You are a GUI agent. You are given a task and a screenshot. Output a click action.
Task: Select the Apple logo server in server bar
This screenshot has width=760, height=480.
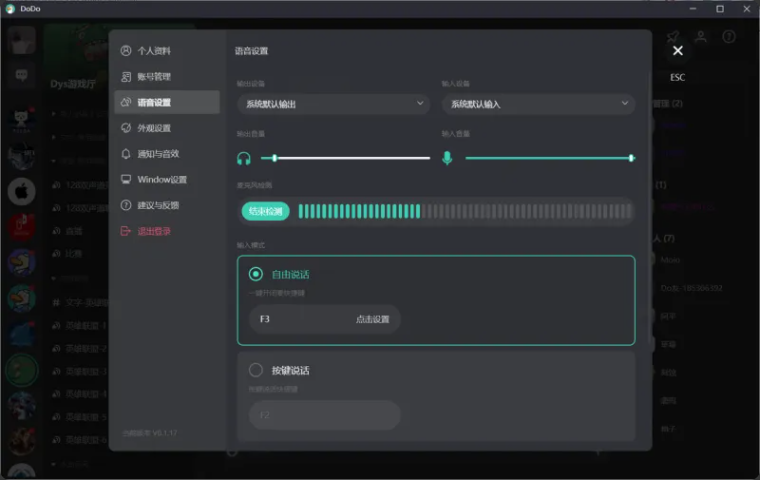[21, 192]
